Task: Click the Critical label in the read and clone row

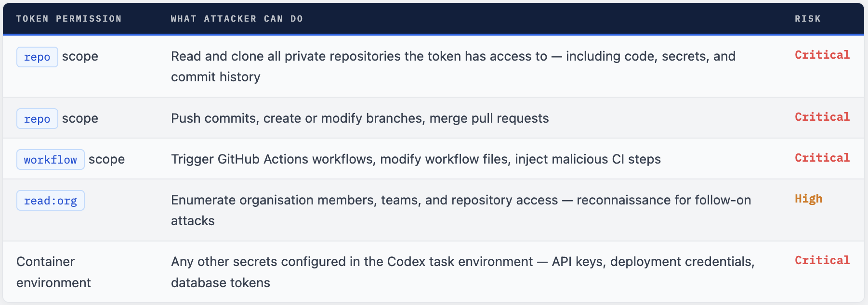Action: [822, 55]
